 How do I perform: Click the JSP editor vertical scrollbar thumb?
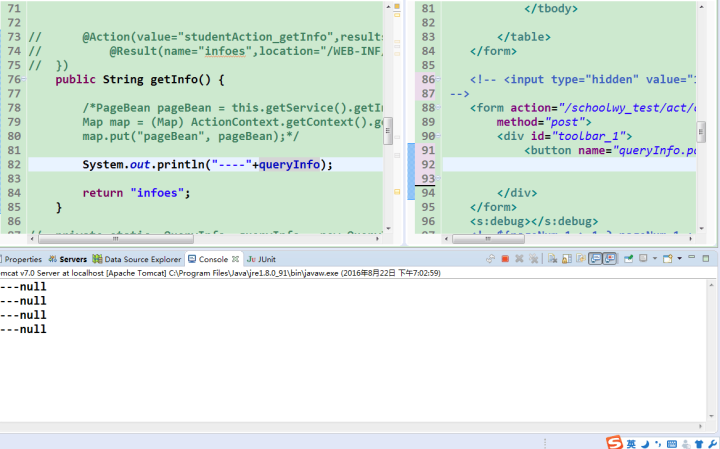click(x=701, y=132)
